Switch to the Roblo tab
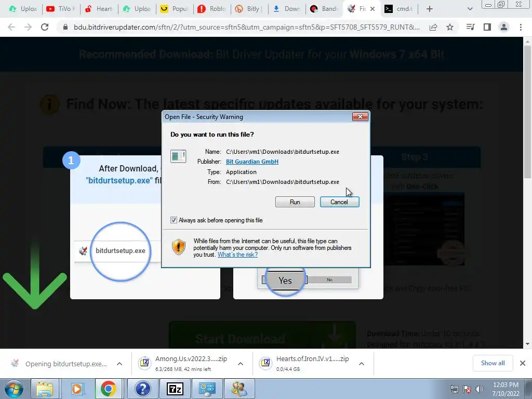The width and height of the screenshot is (532, 399). coord(212,9)
